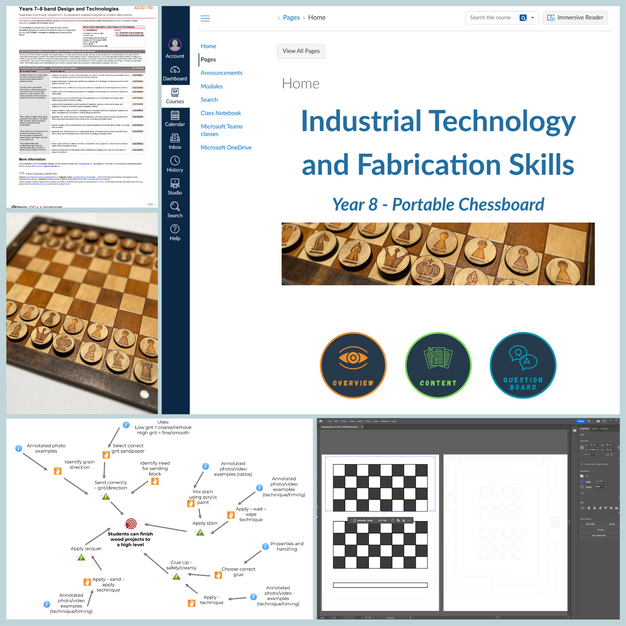The height and width of the screenshot is (626, 626).
Task: Open the Inbox icon in sidebar
Action: [175, 140]
